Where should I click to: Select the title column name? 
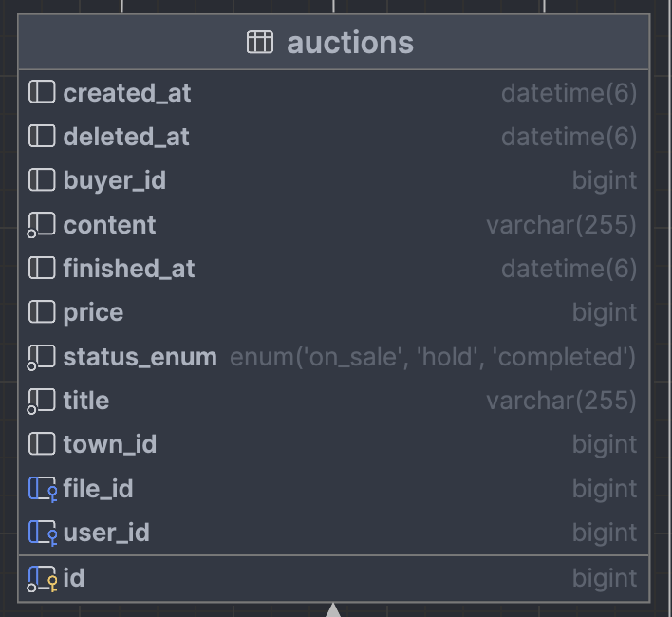pos(85,401)
